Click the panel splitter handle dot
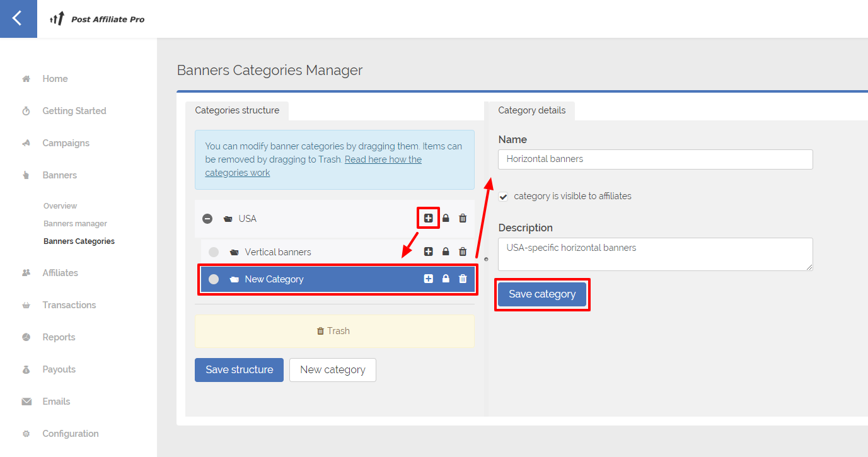The height and width of the screenshot is (457, 868). [x=486, y=259]
